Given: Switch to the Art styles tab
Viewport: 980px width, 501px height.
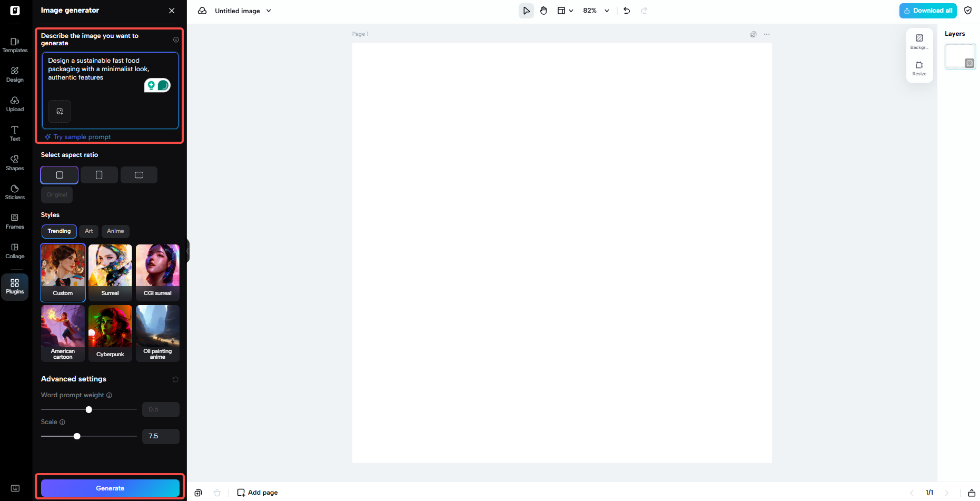Looking at the screenshot, I should (x=88, y=231).
